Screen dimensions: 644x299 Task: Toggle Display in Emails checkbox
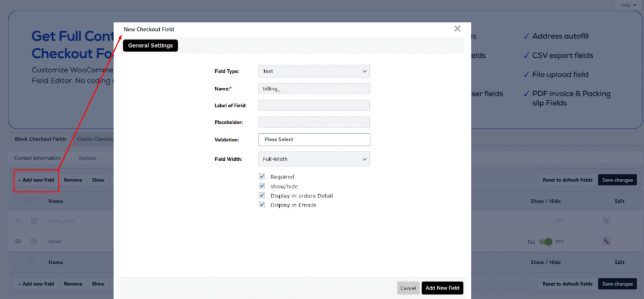point(262,205)
